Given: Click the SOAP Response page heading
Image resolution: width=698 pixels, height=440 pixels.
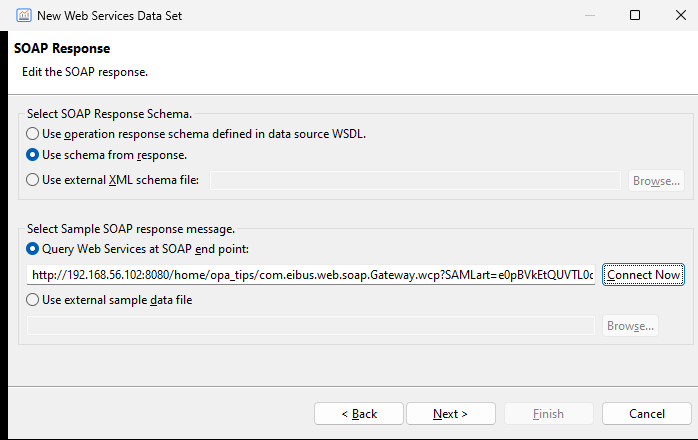Looking at the screenshot, I should tap(62, 48).
